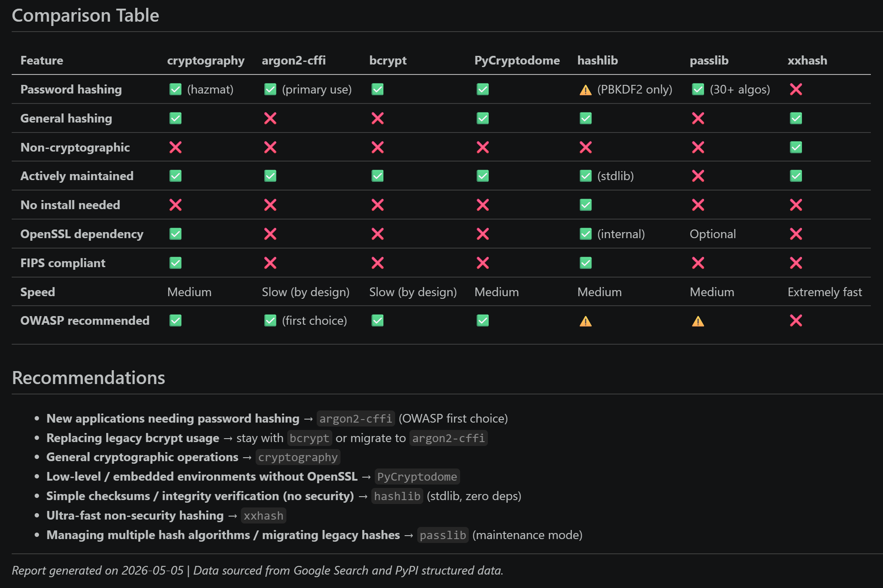Image resolution: width=883 pixels, height=588 pixels.
Task: Click 'FIPS compliant' row label
Action: click(x=63, y=263)
